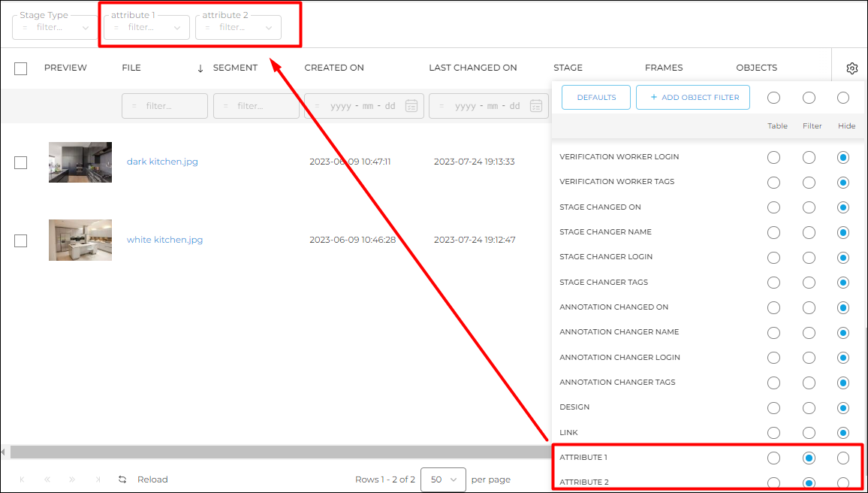Click the 2023-06-09 10:46:28 timestamp cell
Image resolution: width=868 pixels, height=493 pixels.
[x=353, y=240]
